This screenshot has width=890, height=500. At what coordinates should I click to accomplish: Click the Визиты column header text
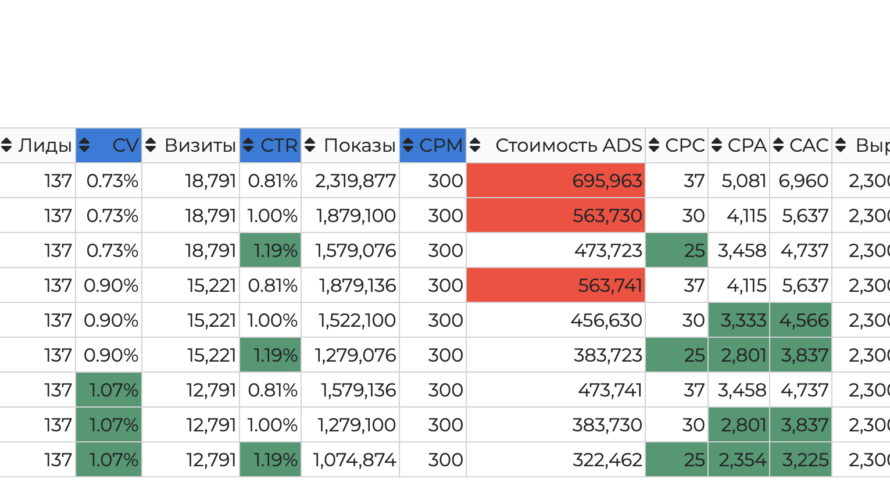[x=200, y=146]
